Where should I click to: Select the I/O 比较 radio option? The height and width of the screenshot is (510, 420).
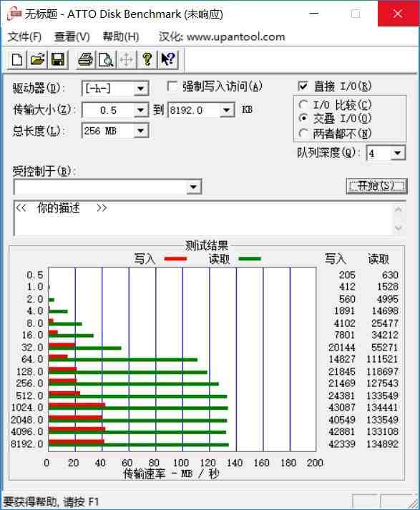pyautogui.click(x=303, y=104)
